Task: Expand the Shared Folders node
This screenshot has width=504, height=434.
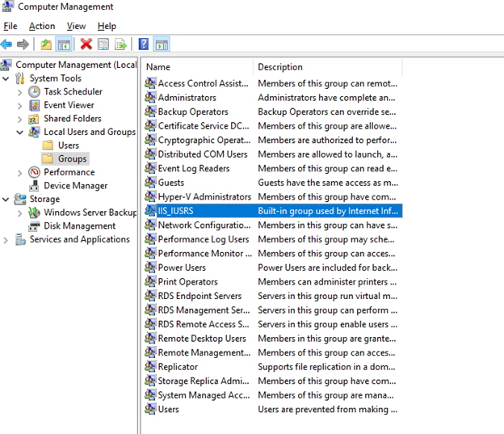Action: pos(19,120)
